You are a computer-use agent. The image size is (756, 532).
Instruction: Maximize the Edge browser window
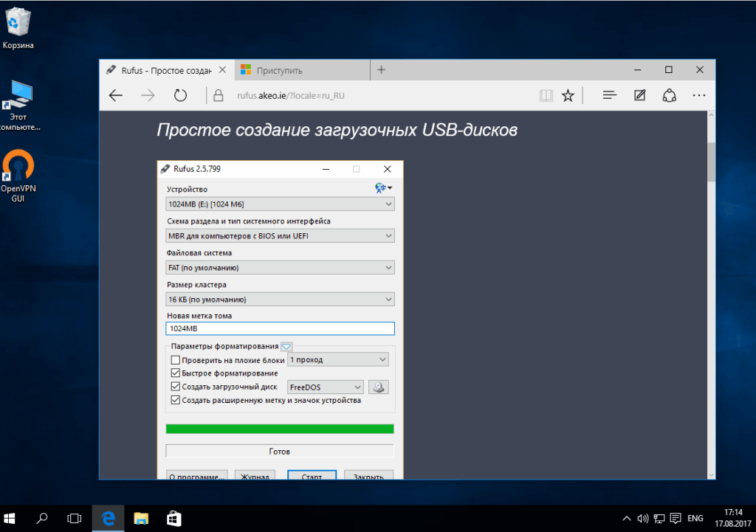[669, 70]
